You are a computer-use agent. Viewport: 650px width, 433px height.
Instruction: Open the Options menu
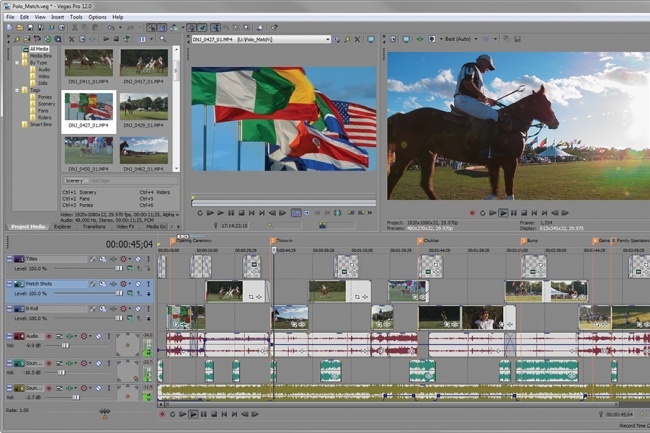coord(97,17)
